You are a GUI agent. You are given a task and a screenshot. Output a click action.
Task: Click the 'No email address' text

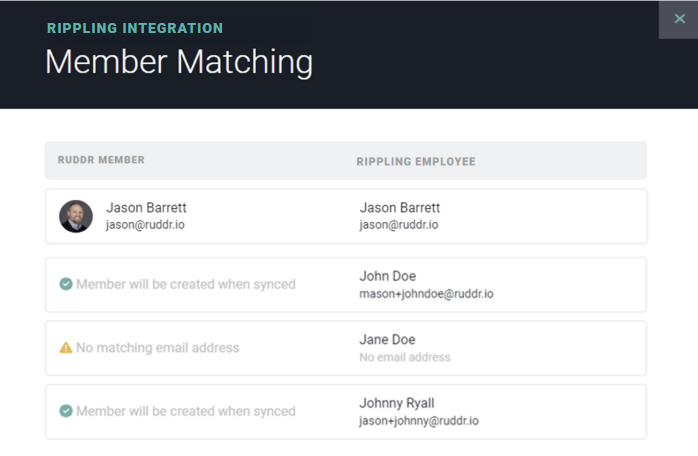pos(405,357)
